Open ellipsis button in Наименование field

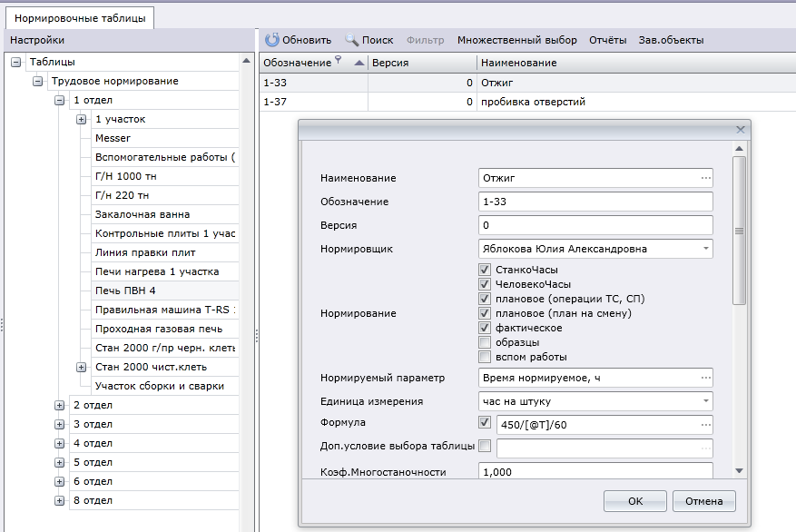pyautogui.click(x=705, y=178)
